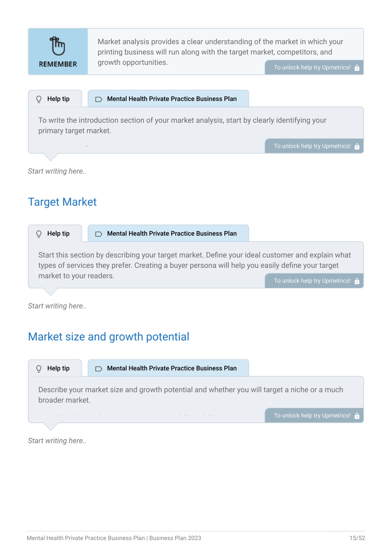
Task: Click the Market size and growth potential heading
Action: coord(109,337)
